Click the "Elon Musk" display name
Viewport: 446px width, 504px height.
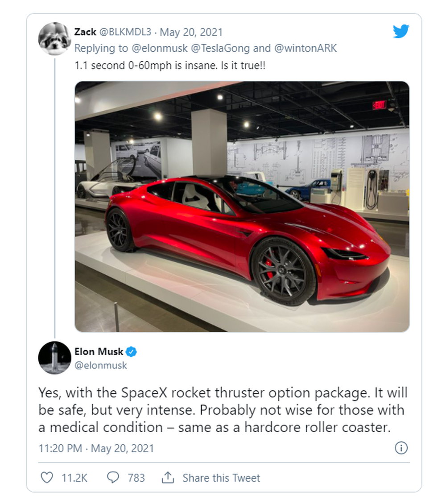point(99,352)
